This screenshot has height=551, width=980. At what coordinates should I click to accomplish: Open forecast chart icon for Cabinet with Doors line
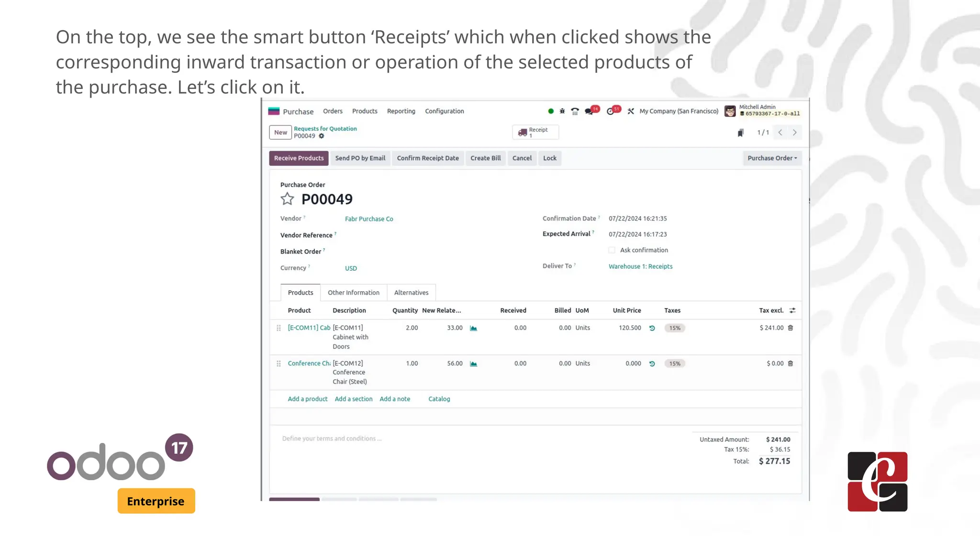(473, 328)
